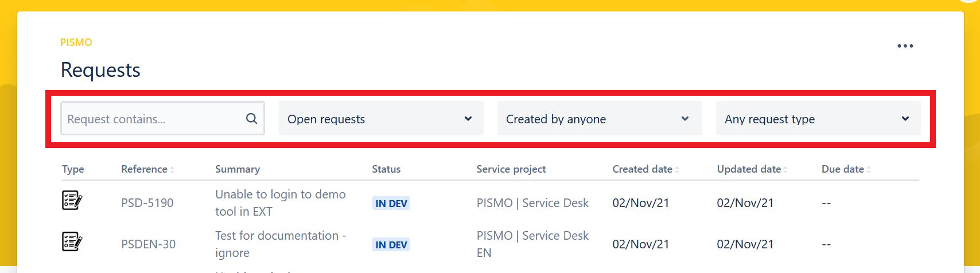Click the Status column header
The height and width of the screenshot is (273, 980).
pyautogui.click(x=386, y=169)
